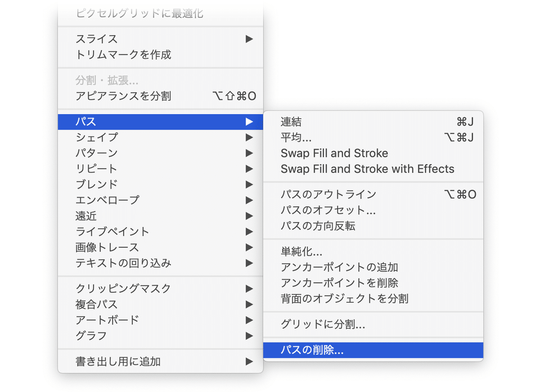Choose アンカーポイントを削除 command

pyautogui.click(x=373, y=283)
